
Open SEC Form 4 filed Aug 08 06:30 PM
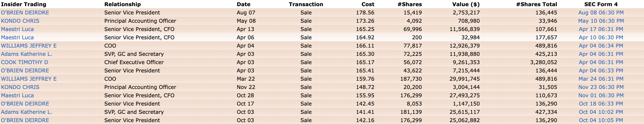click(601, 13)
